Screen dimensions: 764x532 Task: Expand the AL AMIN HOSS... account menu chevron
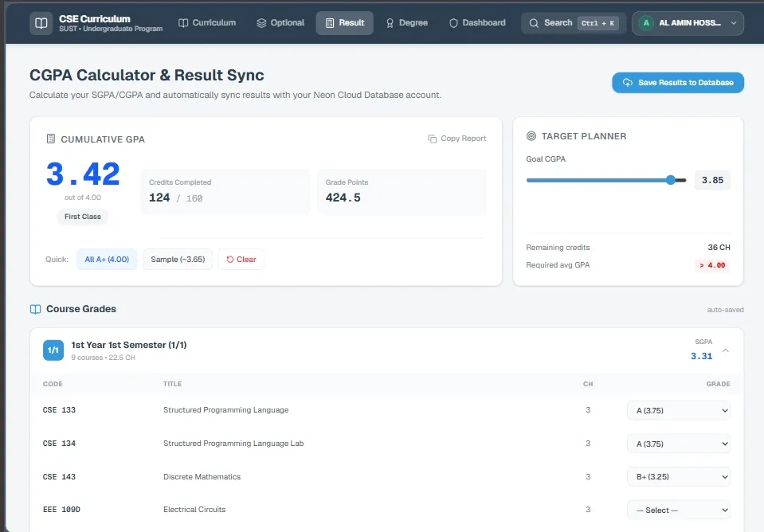(x=733, y=23)
